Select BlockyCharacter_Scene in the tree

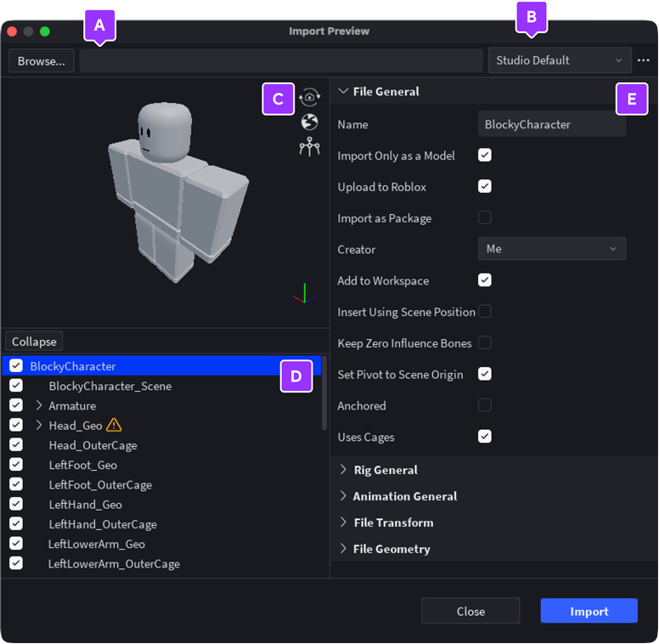click(x=110, y=386)
